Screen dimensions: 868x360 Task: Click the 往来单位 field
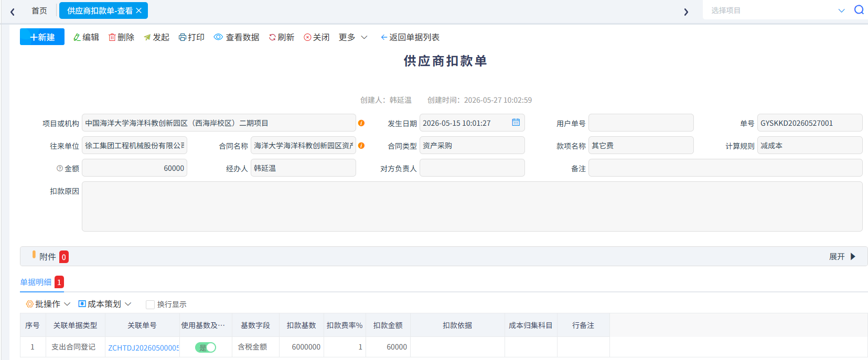click(x=134, y=145)
